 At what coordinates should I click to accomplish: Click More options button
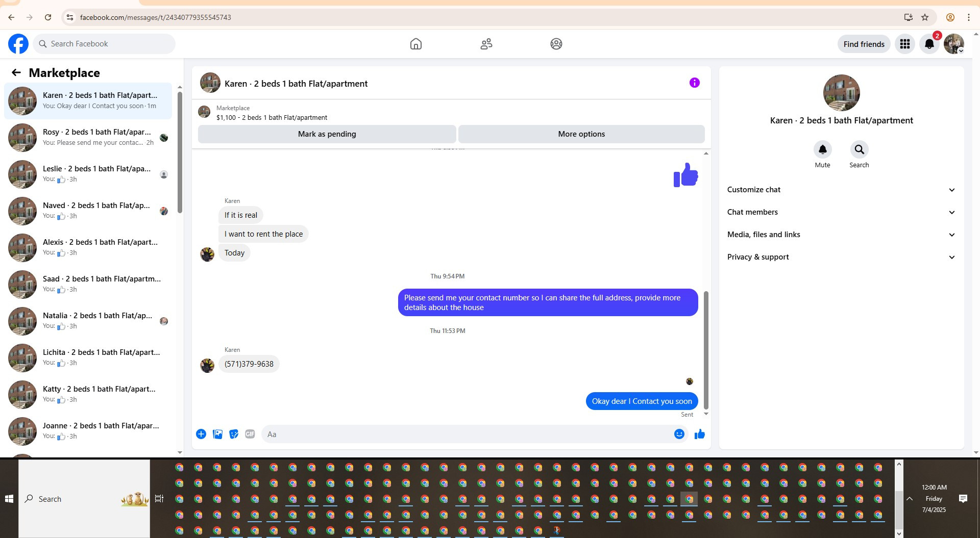(x=581, y=134)
